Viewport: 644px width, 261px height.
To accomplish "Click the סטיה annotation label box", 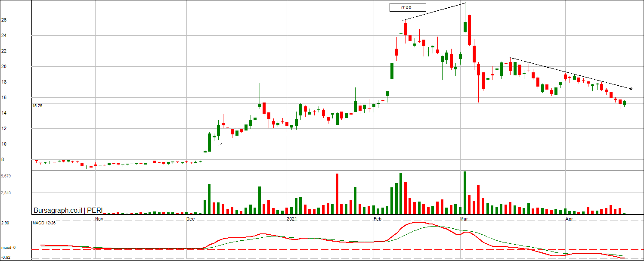I will click(x=408, y=7).
